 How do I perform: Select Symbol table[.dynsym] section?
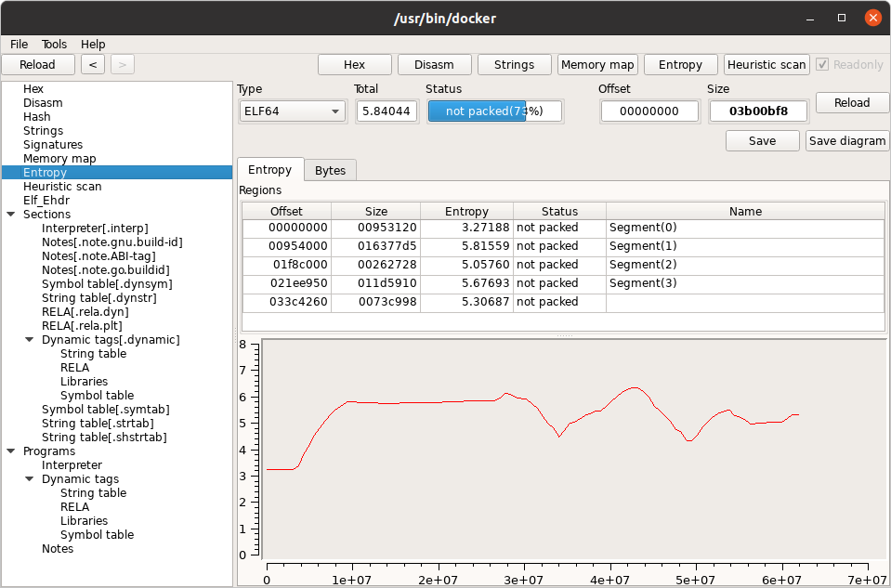108,283
